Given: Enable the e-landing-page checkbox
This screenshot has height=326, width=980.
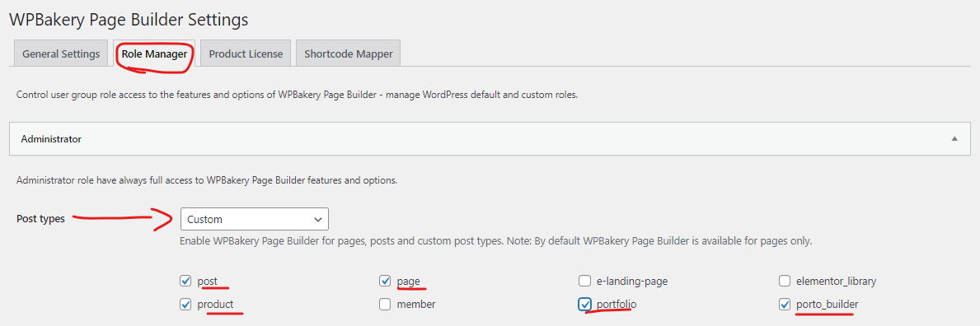Looking at the screenshot, I should (x=585, y=281).
